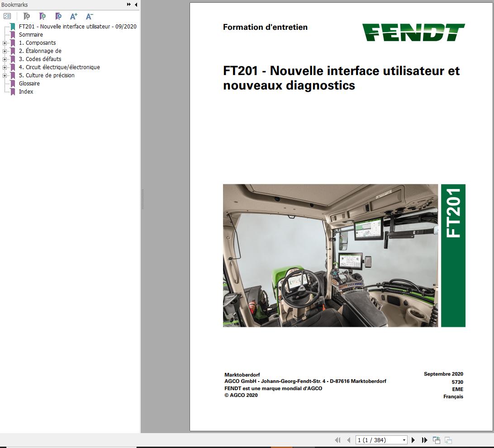Click the document title 'FT201 - Nouvelle interface utilisateur et'
The width and height of the screenshot is (494, 448).
pyautogui.click(x=341, y=71)
